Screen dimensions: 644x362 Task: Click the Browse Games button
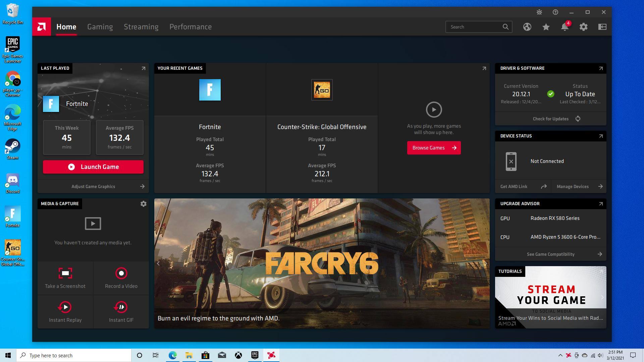click(434, 148)
